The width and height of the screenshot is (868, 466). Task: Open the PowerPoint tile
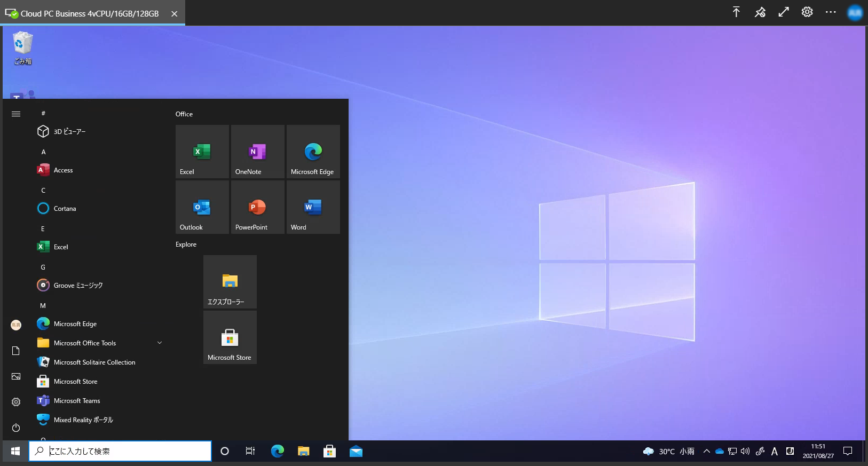coord(258,207)
